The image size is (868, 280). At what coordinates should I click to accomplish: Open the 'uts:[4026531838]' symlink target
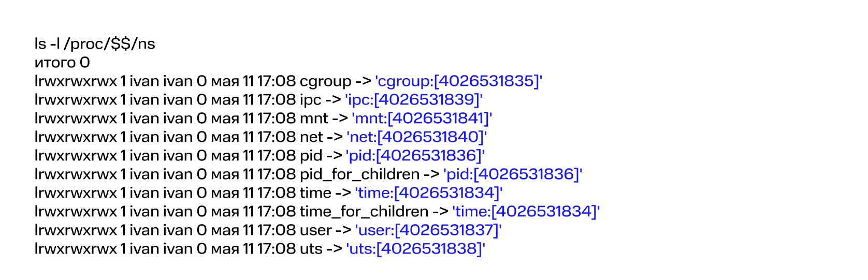[x=415, y=249]
